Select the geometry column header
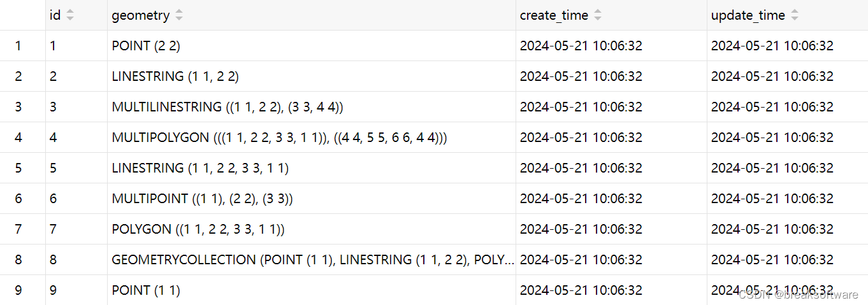Image resolution: width=868 pixels, height=305 pixels. [x=312, y=15]
